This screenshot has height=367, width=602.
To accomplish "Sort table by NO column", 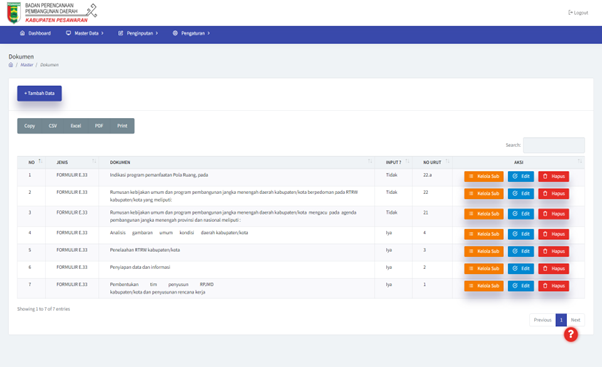I will pos(31,162).
